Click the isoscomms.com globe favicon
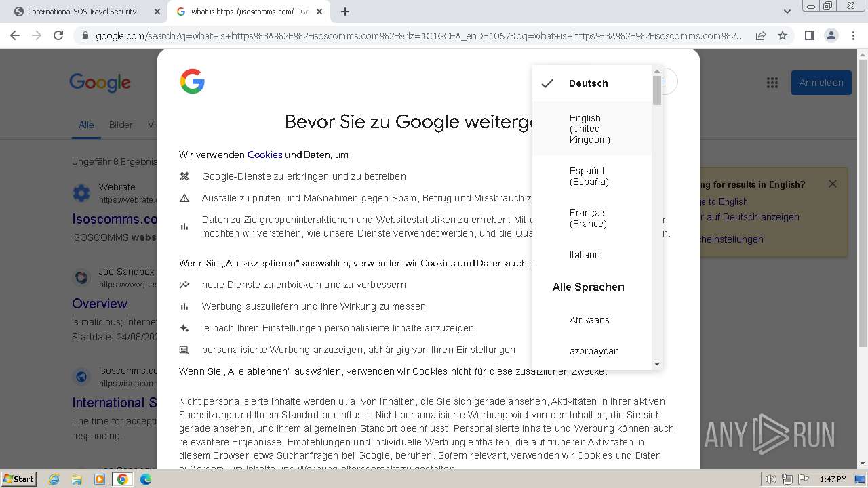This screenshot has height=488, width=868. point(81,377)
